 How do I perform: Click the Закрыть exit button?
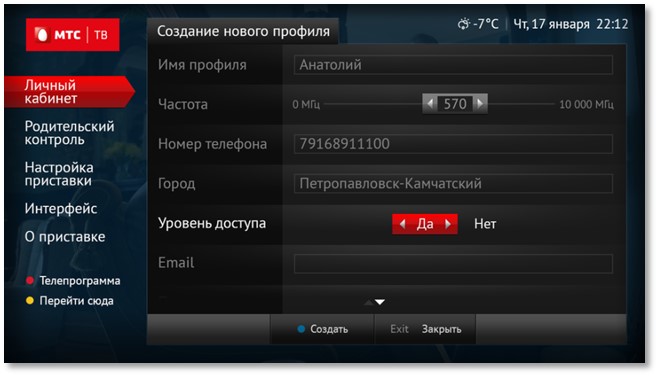tap(425, 329)
